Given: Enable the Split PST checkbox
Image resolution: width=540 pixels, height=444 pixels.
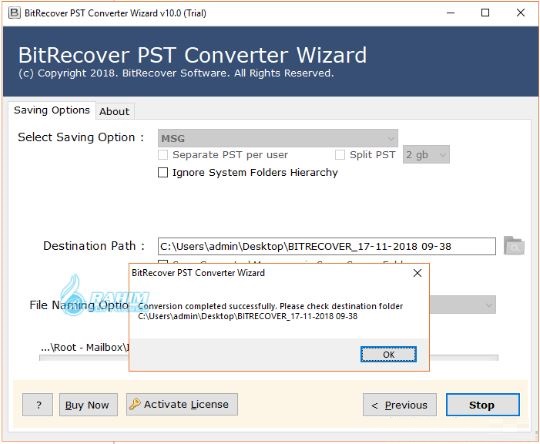Looking at the screenshot, I should coord(340,155).
